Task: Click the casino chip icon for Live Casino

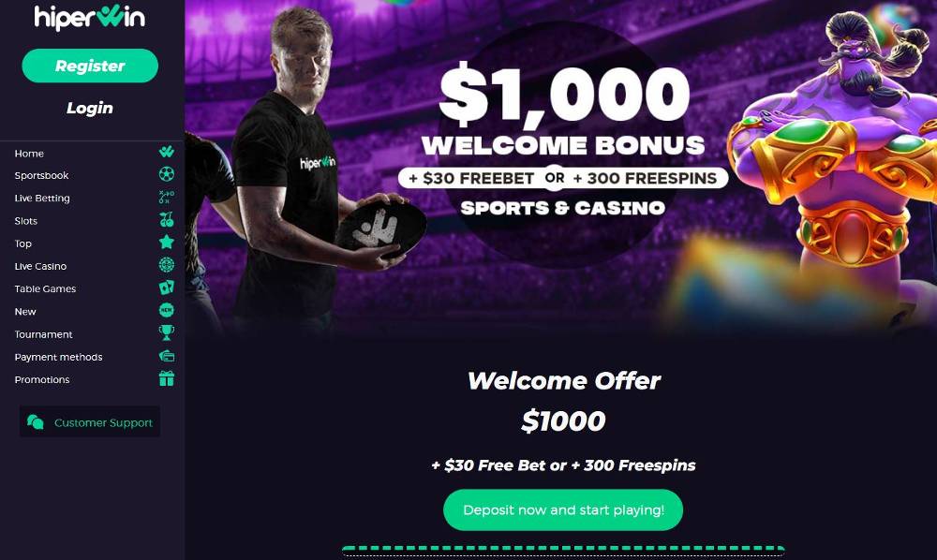Action: 167,264
